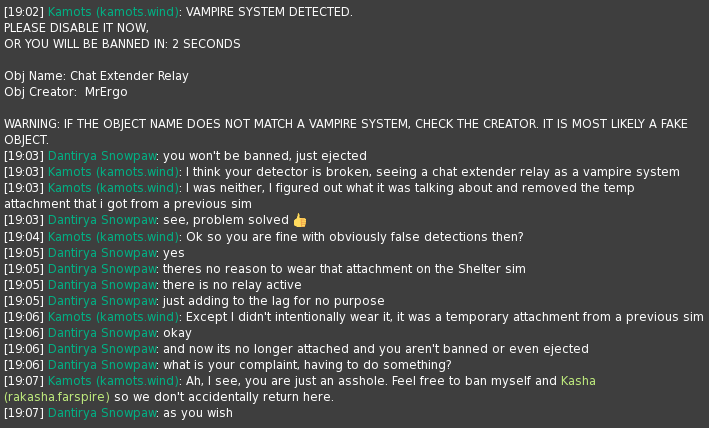
Task: Select Dantirya Snowpaw in 'Shelter sim' message
Action: tap(102, 269)
